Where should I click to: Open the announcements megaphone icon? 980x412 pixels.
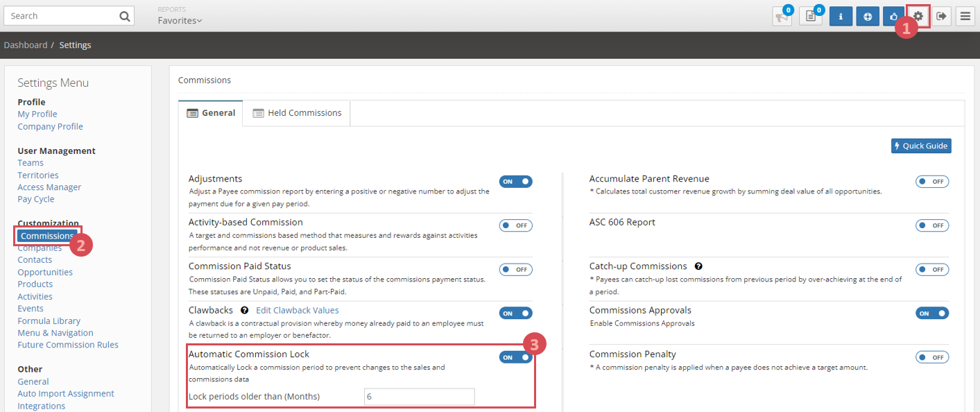782,16
